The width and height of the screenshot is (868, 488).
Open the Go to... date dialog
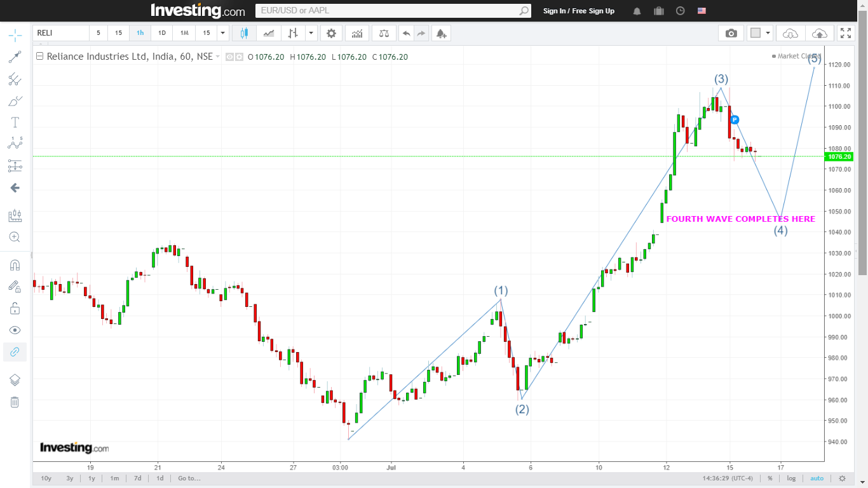[x=189, y=478]
